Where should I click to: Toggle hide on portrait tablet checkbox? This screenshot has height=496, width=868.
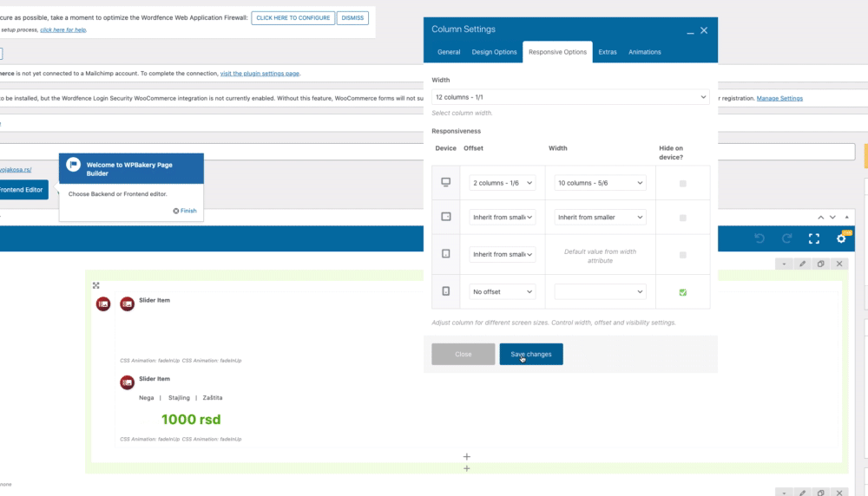(x=682, y=255)
